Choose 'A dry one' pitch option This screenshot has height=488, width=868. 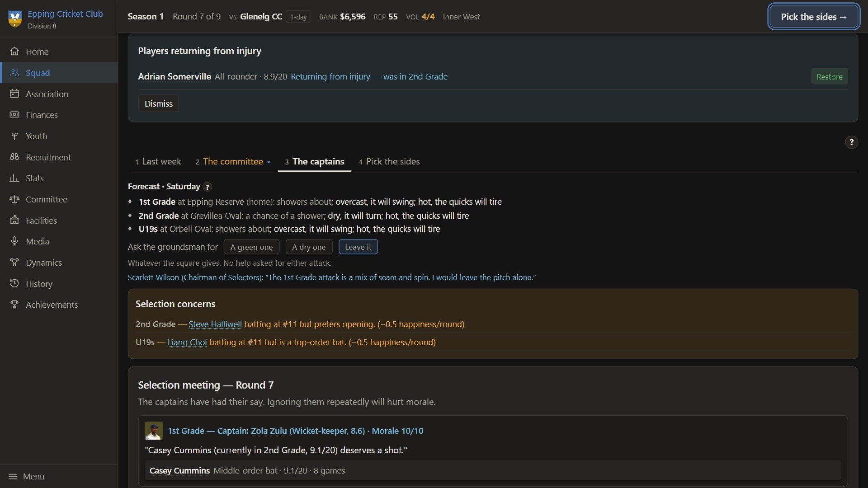click(309, 247)
